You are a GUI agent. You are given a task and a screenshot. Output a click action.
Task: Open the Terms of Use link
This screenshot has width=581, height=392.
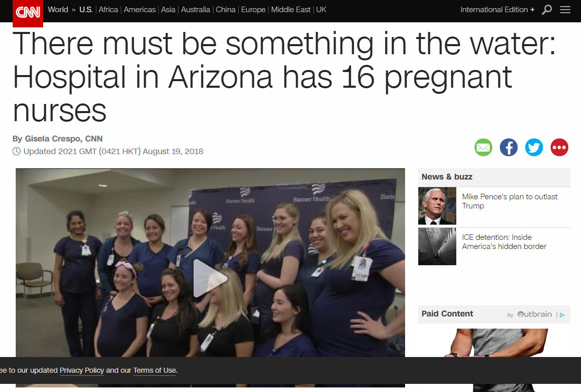(x=155, y=370)
